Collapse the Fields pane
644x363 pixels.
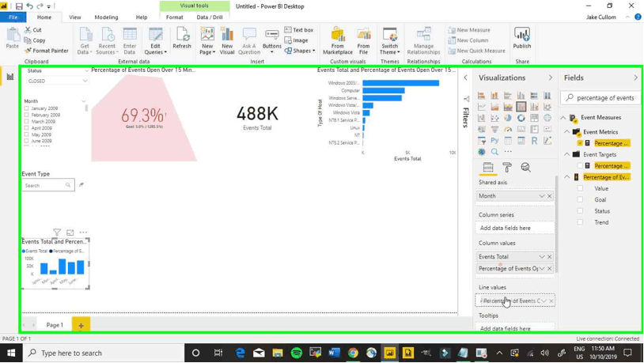point(635,78)
